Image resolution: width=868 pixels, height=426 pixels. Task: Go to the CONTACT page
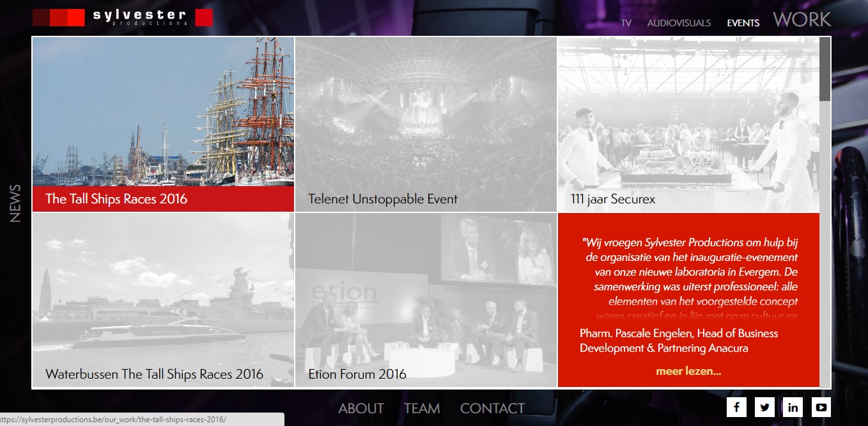point(492,408)
